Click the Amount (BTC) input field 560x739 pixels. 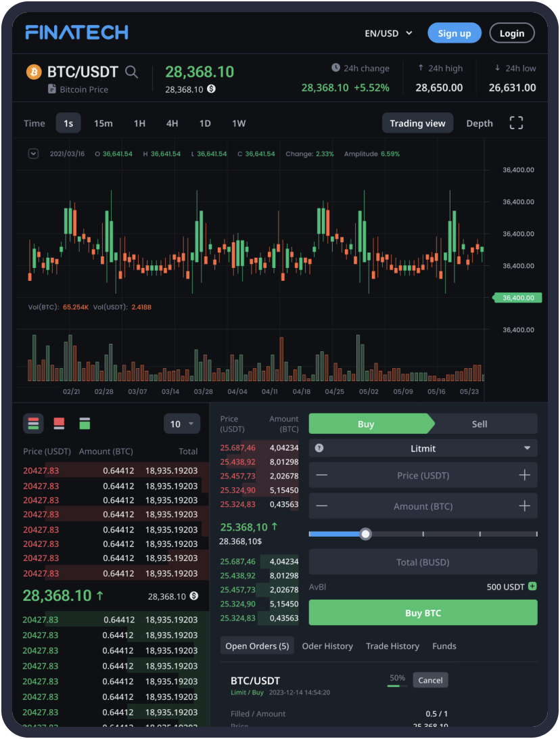(423, 506)
